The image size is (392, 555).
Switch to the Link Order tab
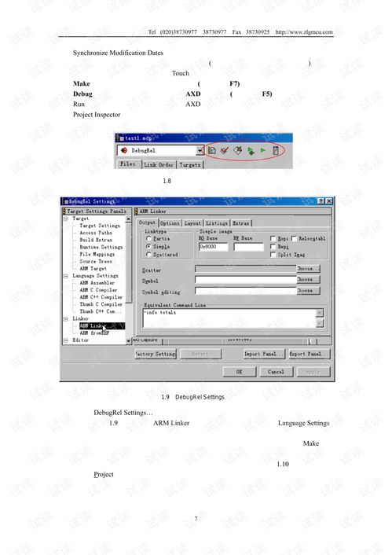159,164
